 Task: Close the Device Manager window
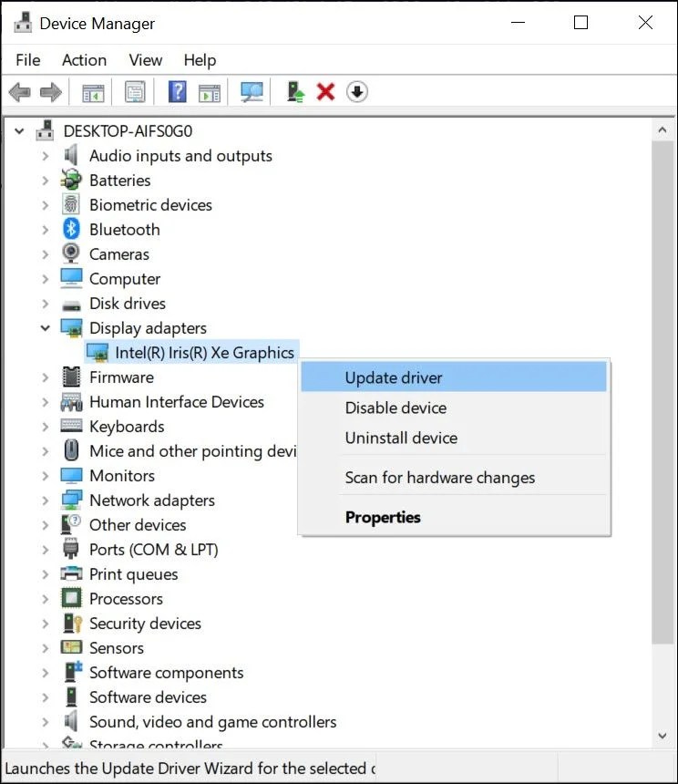(645, 23)
